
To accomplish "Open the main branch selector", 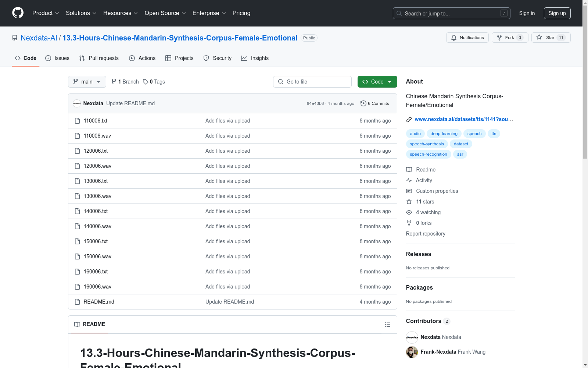I will pyautogui.click(x=87, y=82).
